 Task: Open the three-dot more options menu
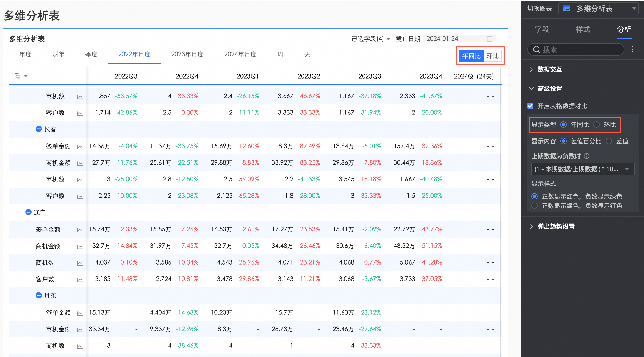[x=632, y=49]
